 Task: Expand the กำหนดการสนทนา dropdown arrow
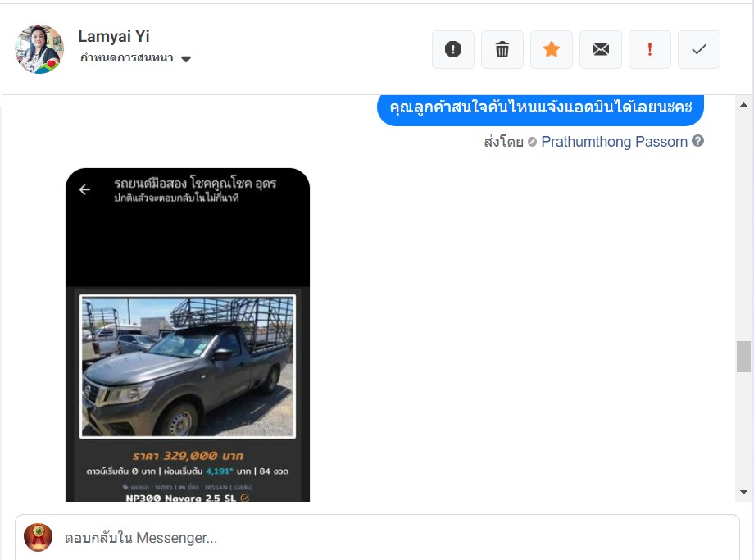click(x=186, y=59)
